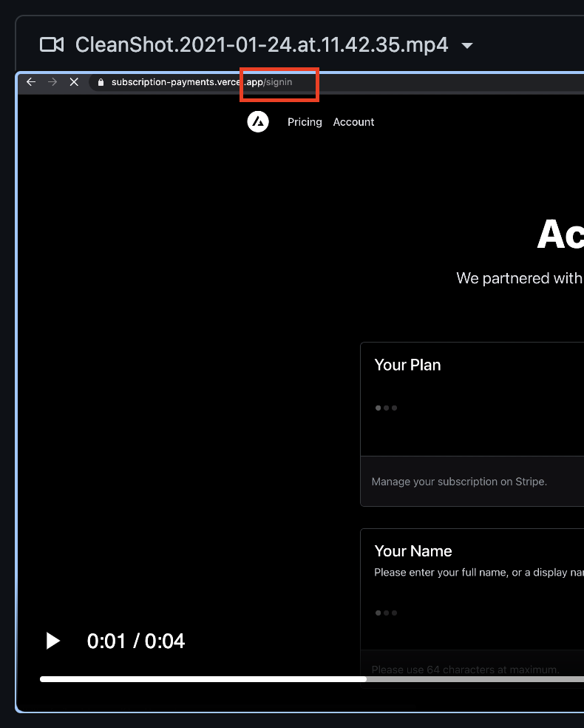Viewport: 584px width, 728px height.
Task: Click the 'We partnered with' subtitle text
Action: pyautogui.click(x=520, y=278)
